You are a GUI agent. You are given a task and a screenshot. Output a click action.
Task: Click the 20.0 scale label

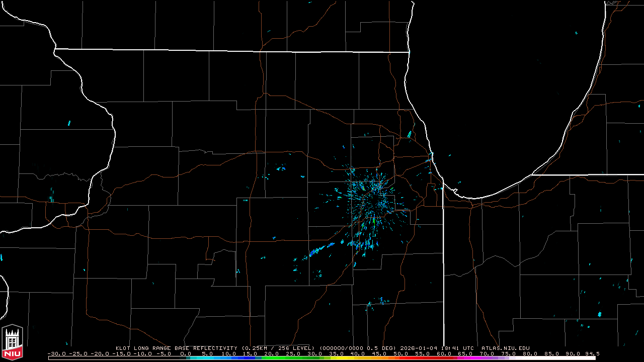coord(272,353)
